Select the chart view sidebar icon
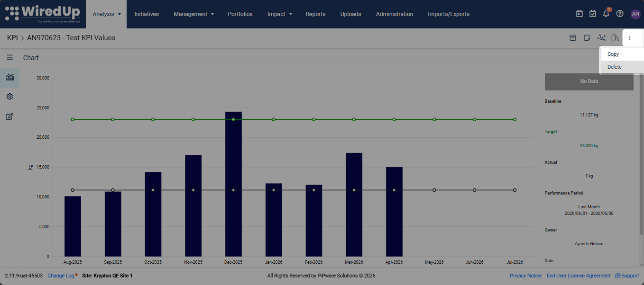Screen dimensions: 644x285 click(x=9, y=77)
